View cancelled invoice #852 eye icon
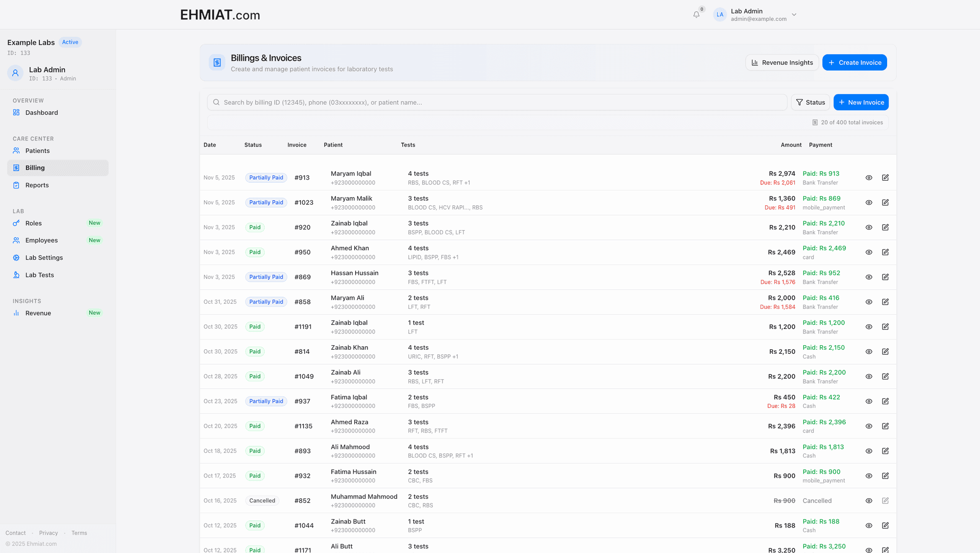This screenshot has width=980, height=553. [x=869, y=501]
